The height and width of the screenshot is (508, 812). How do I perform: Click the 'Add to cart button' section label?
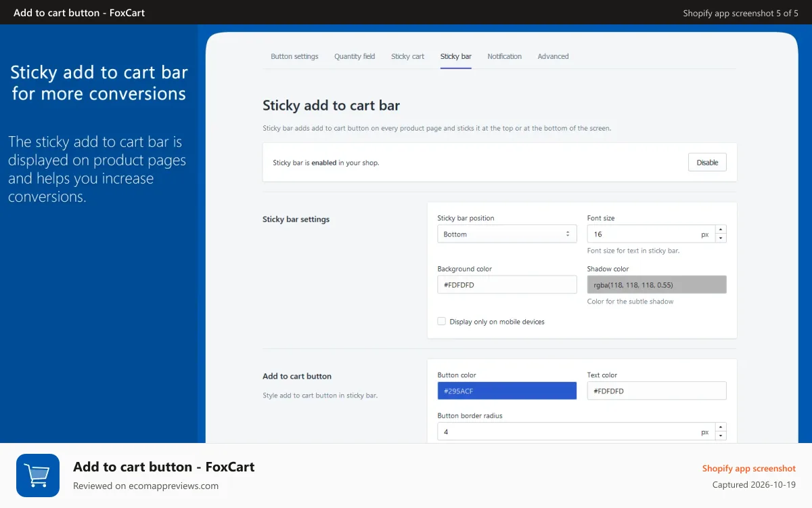(297, 376)
